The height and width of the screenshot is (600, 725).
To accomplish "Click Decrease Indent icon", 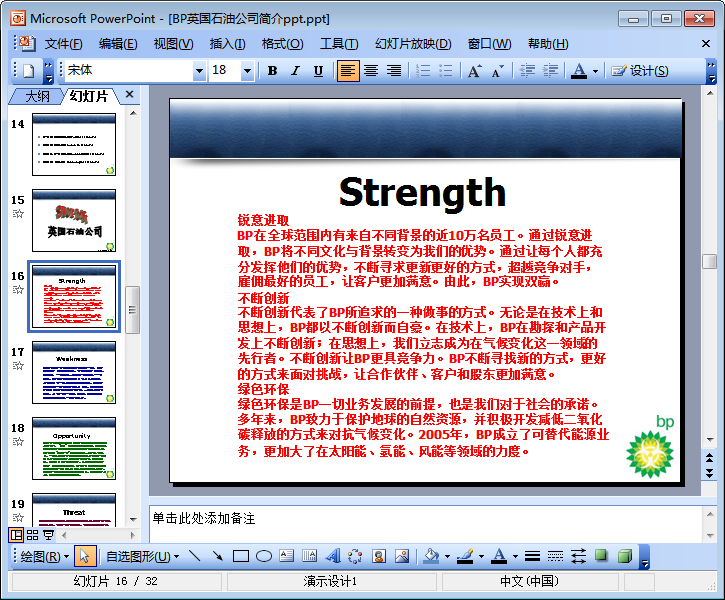I will 527,71.
